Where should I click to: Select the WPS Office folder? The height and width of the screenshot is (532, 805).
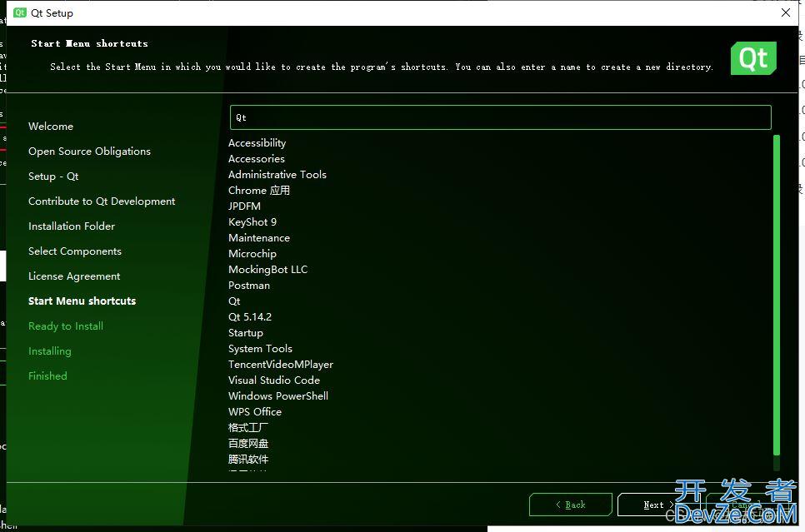pos(255,412)
